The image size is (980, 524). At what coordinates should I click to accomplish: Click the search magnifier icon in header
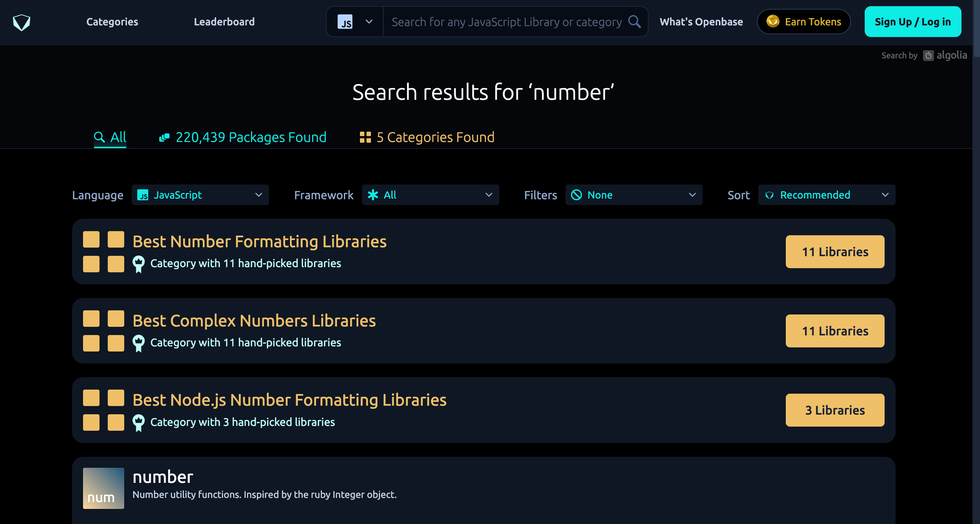coord(634,22)
